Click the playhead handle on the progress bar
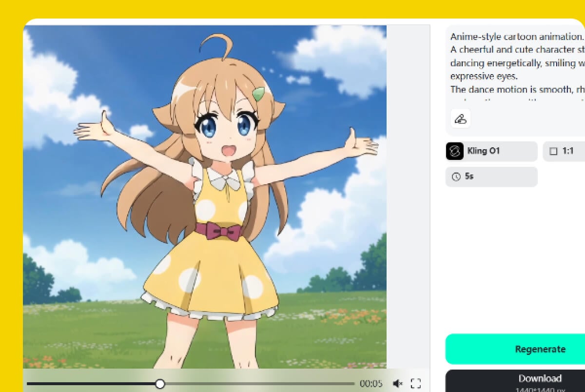585x392 pixels. [160, 384]
